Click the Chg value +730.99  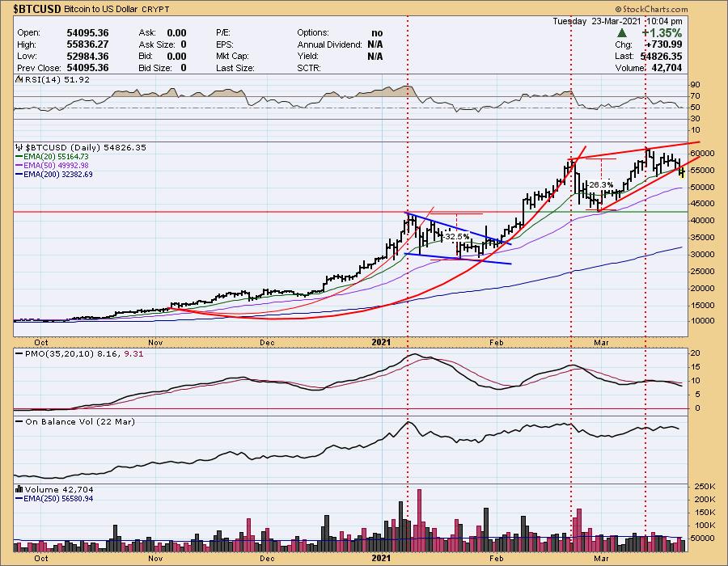coord(664,44)
